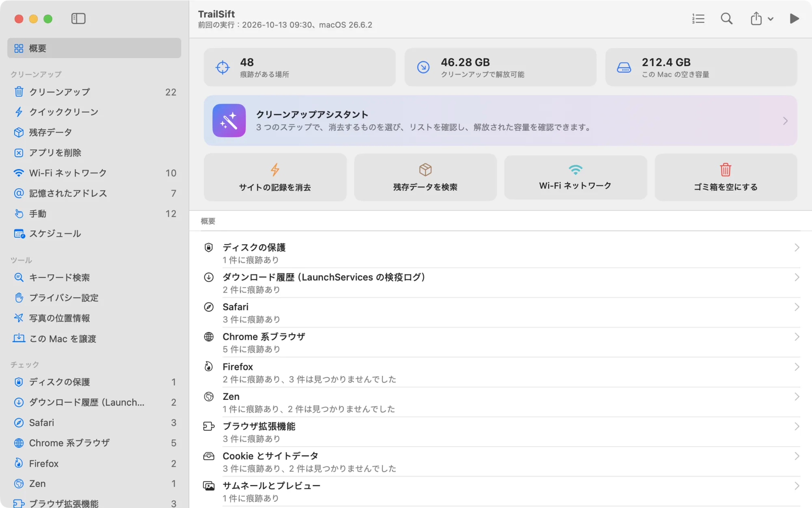Click the 手動 hand icon in sidebar
The width and height of the screenshot is (812, 508).
click(19, 214)
